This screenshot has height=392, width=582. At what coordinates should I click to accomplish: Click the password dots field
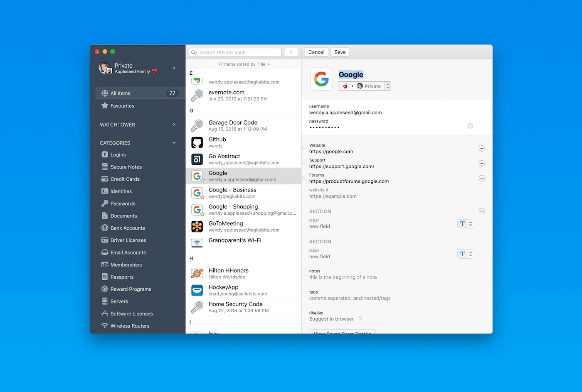tap(324, 127)
